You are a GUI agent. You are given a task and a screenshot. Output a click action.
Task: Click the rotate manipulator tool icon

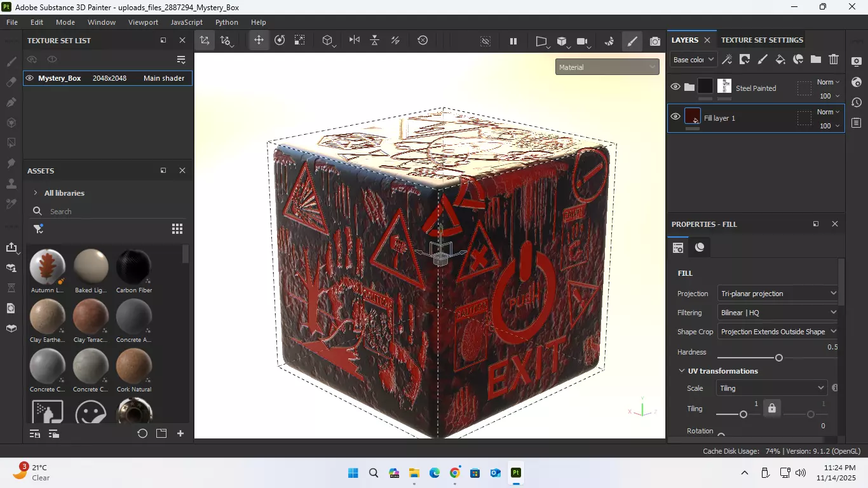click(280, 40)
